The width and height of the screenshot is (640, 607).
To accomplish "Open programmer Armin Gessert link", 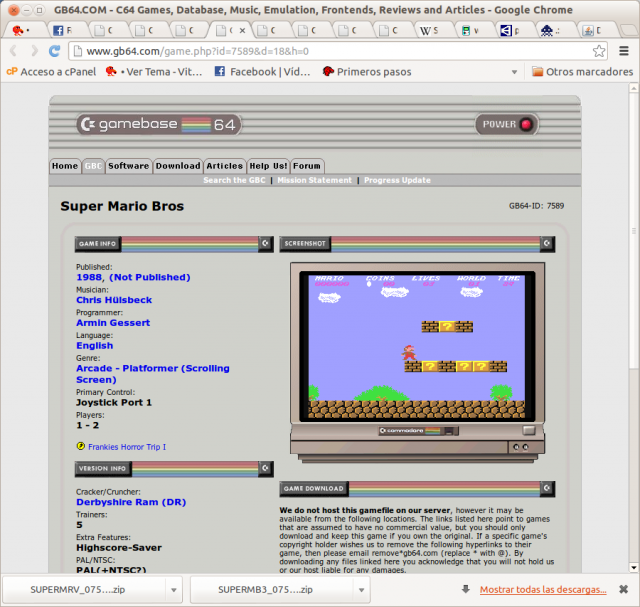I will click(x=113, y=323).
